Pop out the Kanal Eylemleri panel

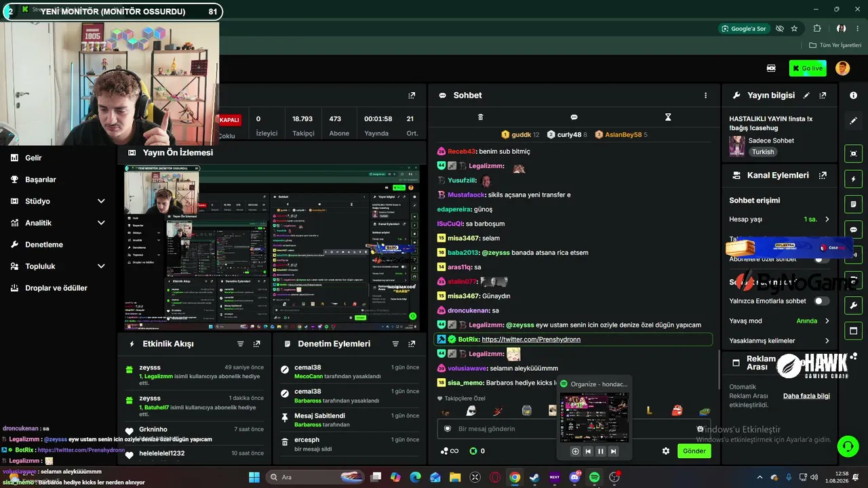tap(823, 175)
